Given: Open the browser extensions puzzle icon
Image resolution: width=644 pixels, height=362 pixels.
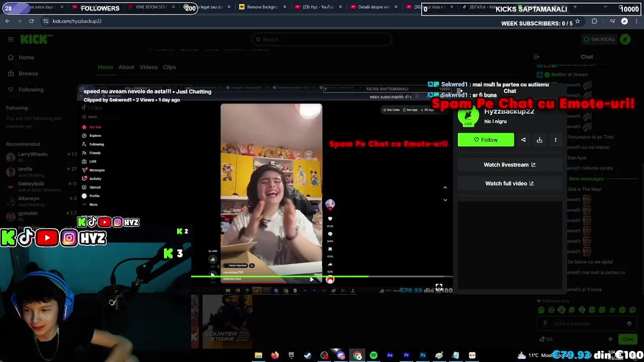Looking at the screenshot, I should click(x=595, y=21).
